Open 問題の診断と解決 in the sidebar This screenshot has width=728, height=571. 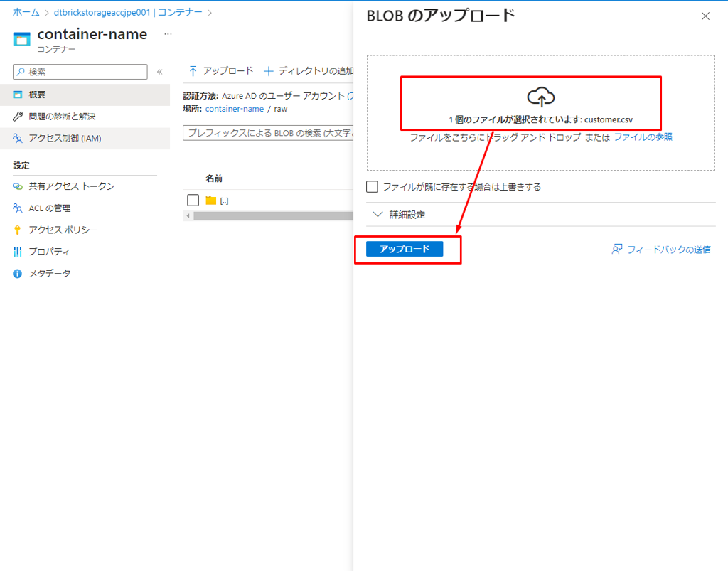[x=85, y=117]
